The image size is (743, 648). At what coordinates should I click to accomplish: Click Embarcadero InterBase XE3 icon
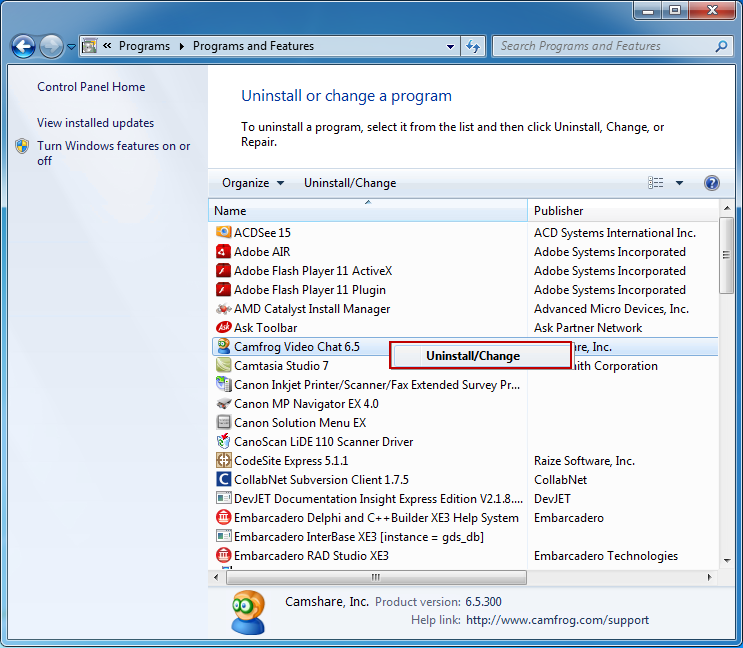223,536
